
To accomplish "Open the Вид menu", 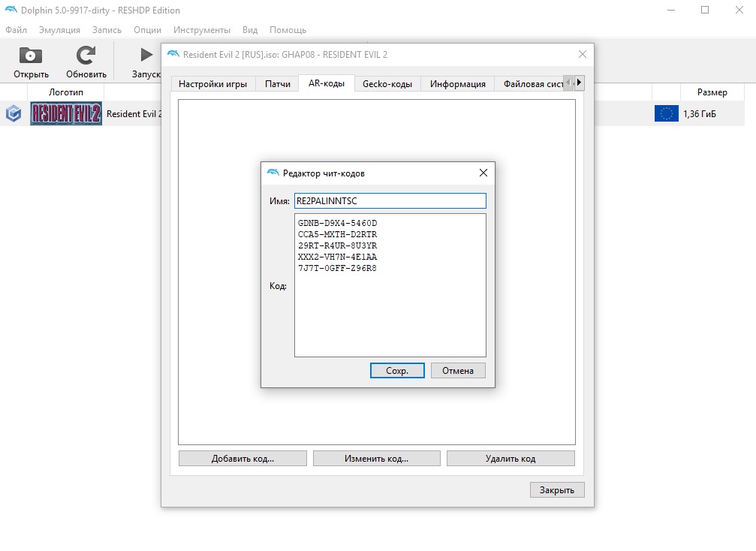I will [250, 30].
